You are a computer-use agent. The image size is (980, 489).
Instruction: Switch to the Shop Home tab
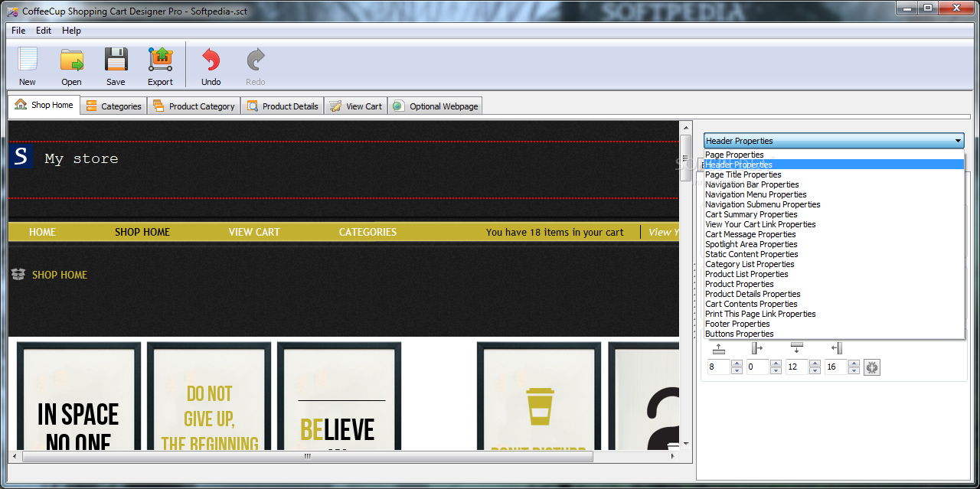[44, 105]
